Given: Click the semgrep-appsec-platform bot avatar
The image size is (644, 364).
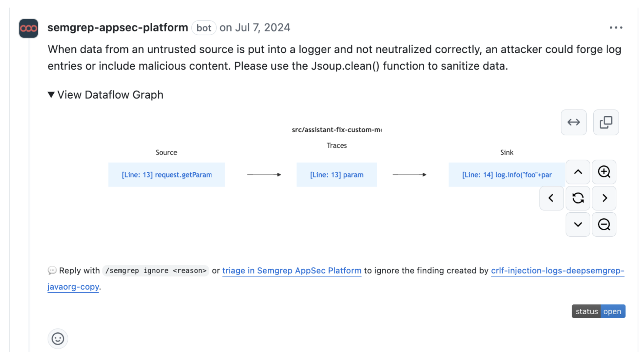Looking at the screenshot, I should [29, 28].
